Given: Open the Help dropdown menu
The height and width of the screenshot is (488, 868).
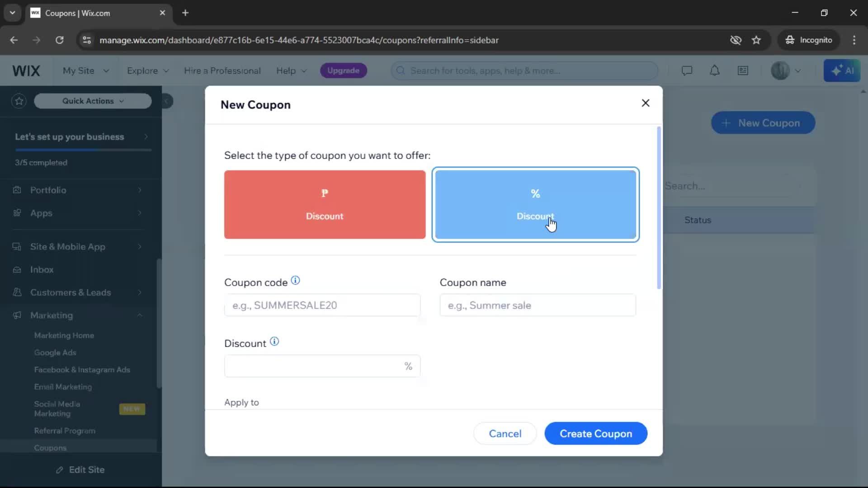Looking at the screenshot, I should click(x=292, y=70).
